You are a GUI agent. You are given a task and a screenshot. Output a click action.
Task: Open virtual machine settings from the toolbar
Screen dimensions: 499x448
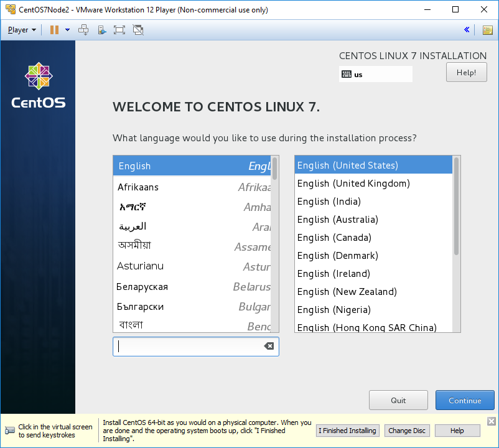101,29
